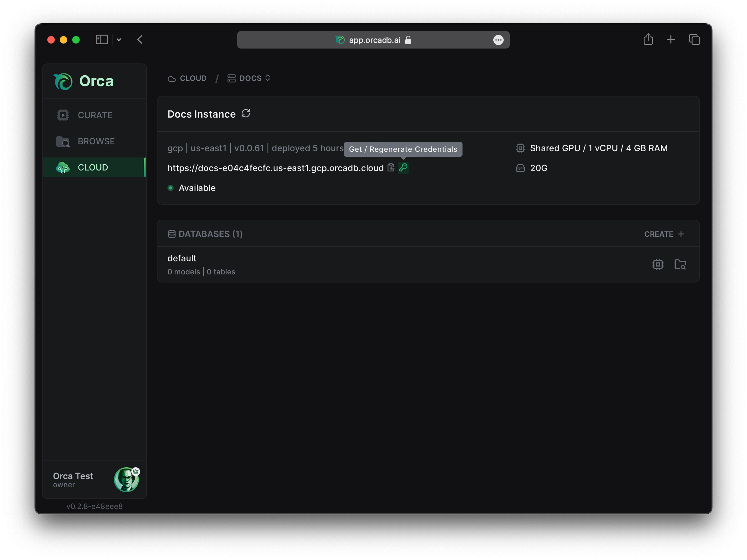Open the Orca Test owner account menu
The height and width of the screenshot is (560, 747).
[x=95, y=480]
